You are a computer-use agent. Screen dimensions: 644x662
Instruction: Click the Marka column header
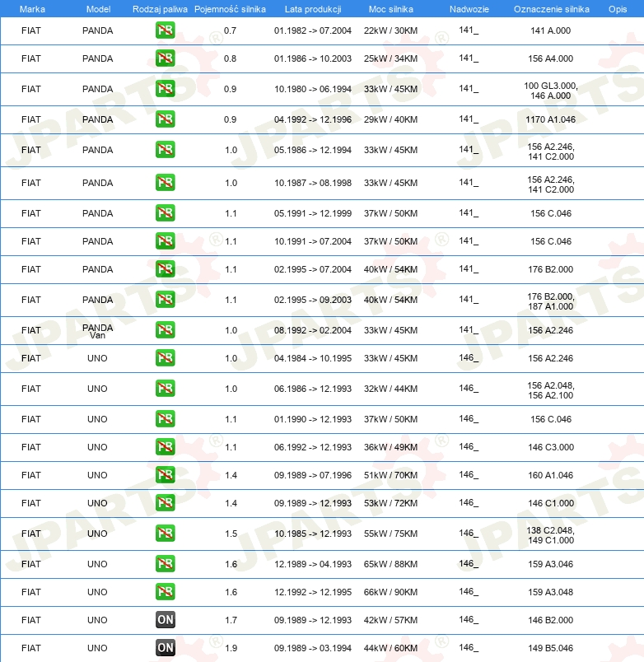32,9
